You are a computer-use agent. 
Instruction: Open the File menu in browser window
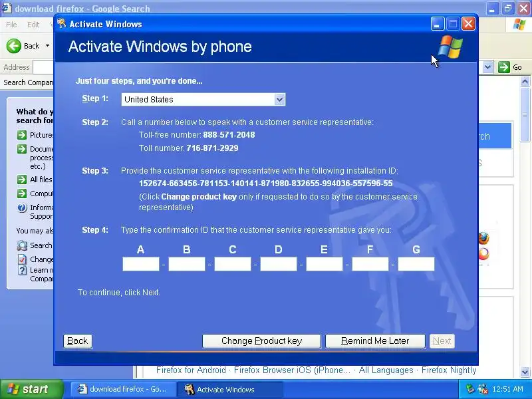tap(11, 25)
